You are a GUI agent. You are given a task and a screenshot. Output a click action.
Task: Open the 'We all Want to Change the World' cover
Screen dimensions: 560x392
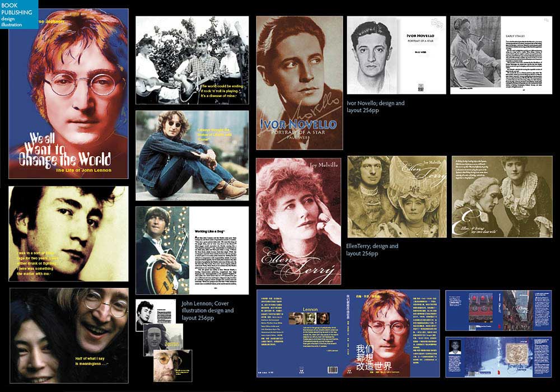pyautogui.click(x=69, y=95)
